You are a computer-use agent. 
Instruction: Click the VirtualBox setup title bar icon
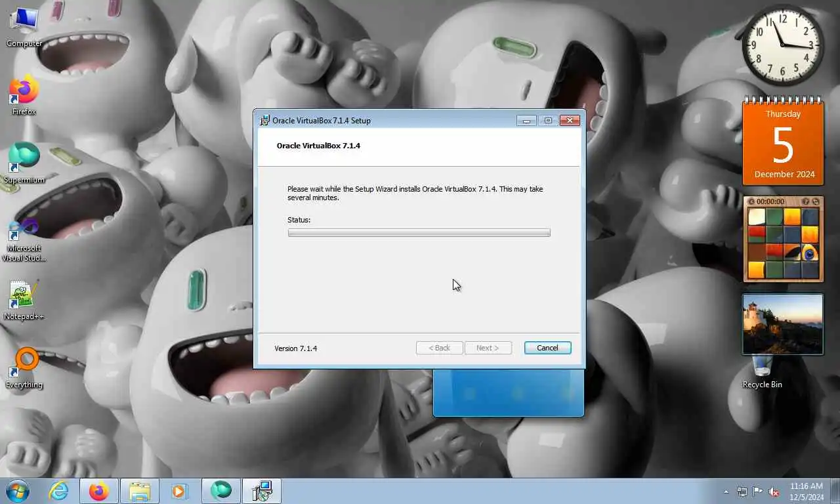pyautogui.click(x=264, y=120)
